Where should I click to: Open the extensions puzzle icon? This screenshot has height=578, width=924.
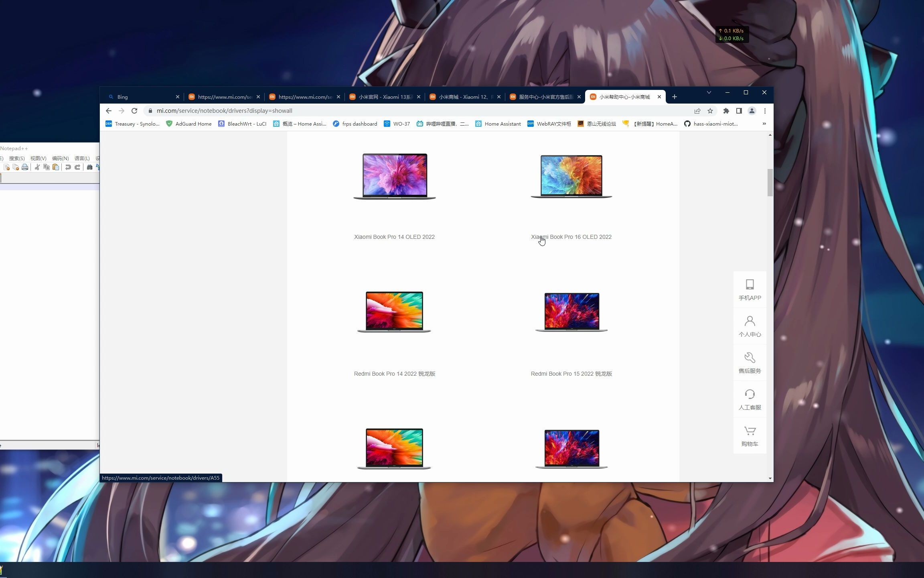tap(726, 111)
